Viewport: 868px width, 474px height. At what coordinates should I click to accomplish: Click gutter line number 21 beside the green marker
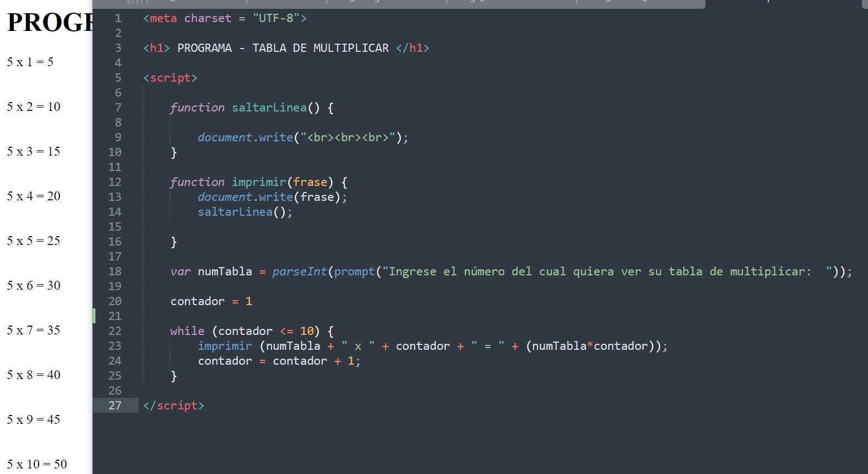(x=115, y=316)
